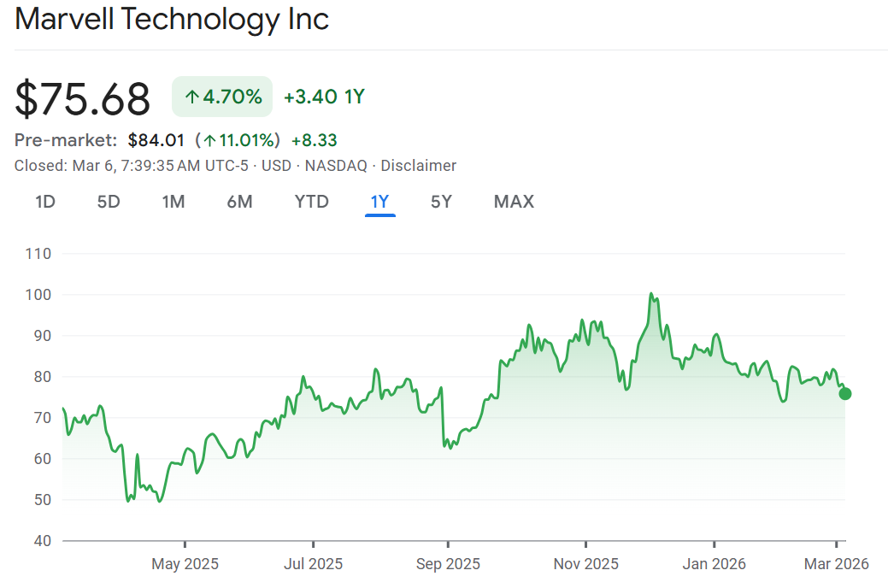Show the MAX history range
The width and height of the screenshot is (888, 588).
pyautogui.click(x=514, y=202)
